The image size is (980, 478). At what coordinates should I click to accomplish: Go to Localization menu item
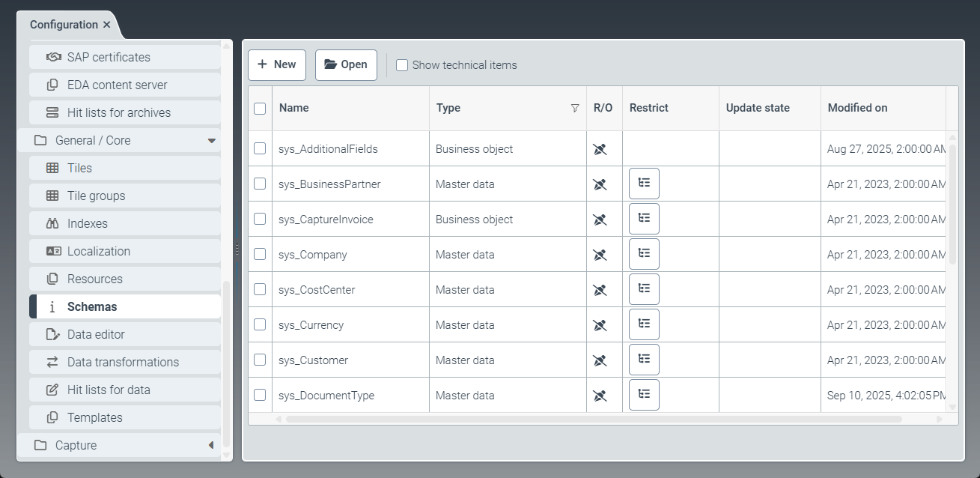(x=98, y=251)
